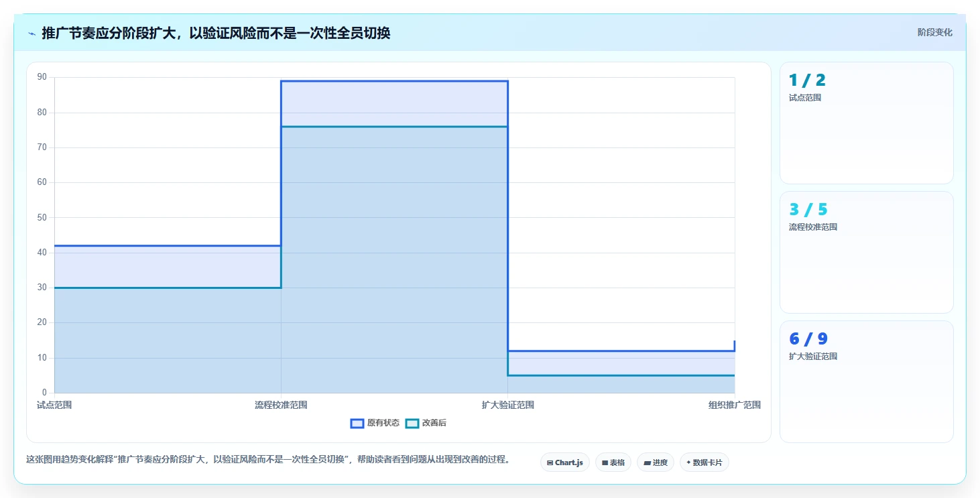Click the number 1 / 2 in the first card
Screen dimensions: 980x498
(x=807, y=80)
